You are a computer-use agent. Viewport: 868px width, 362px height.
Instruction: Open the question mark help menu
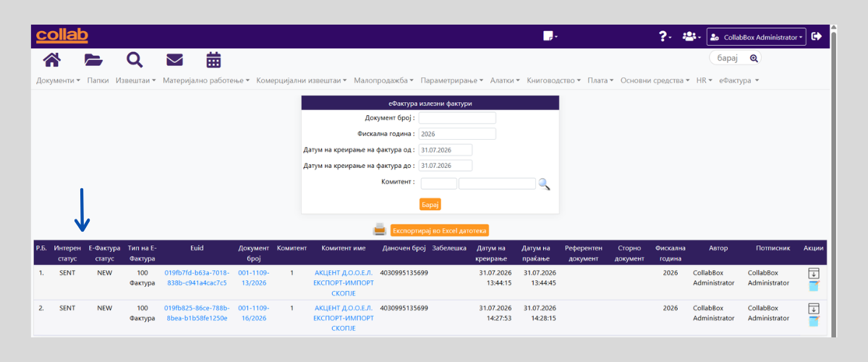(665, 36)
